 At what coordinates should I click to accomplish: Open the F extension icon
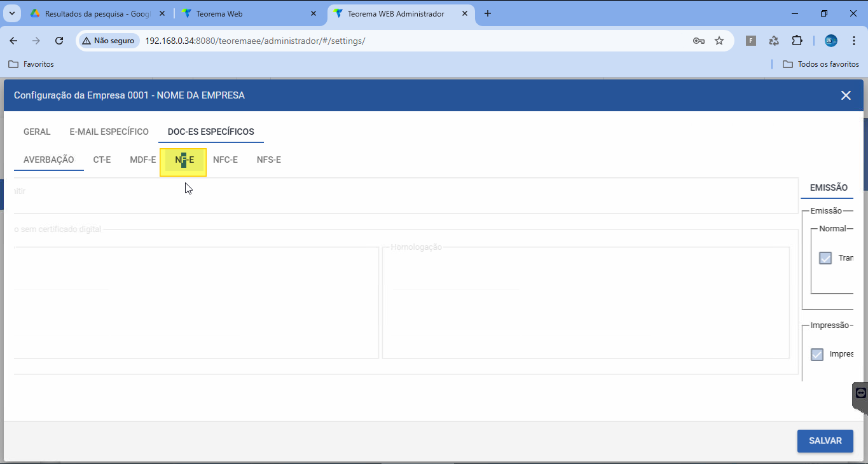click(x=751, y=41)
